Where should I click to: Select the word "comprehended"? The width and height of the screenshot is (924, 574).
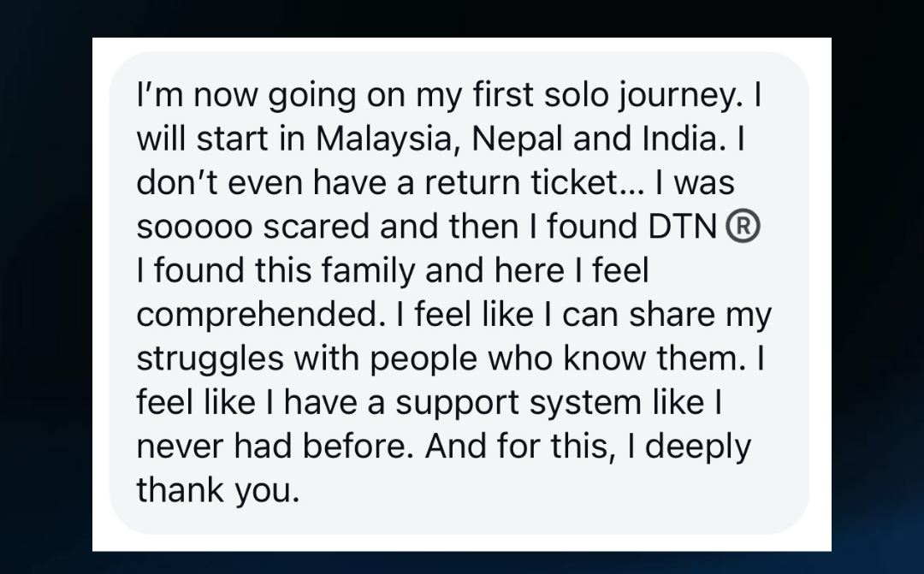256,316
